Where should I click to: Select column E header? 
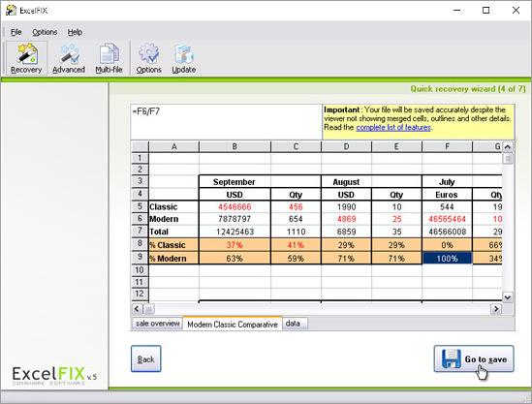click(x=396, y=146)
